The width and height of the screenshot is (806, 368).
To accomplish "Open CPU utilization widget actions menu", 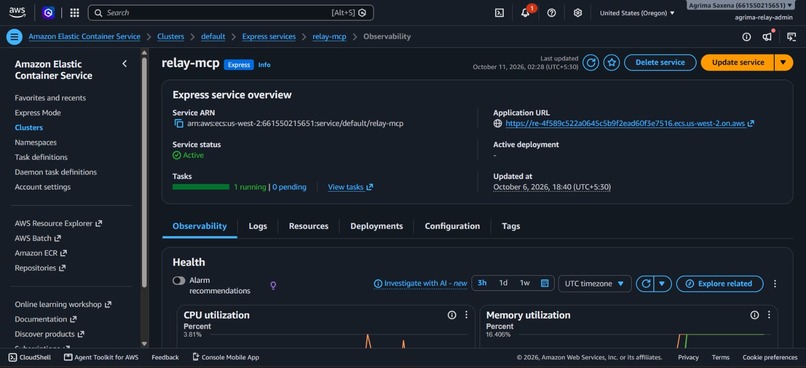I will pos(466,315).
